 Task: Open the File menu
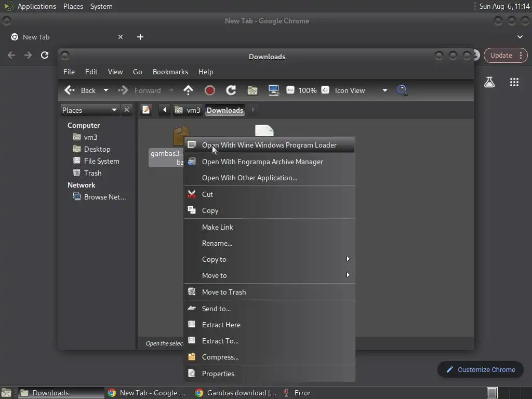tap(69, 72)
